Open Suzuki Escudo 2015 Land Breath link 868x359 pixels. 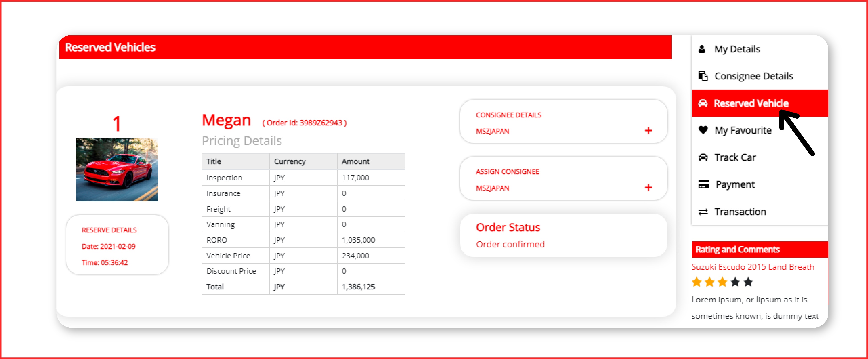pos(752,267)
